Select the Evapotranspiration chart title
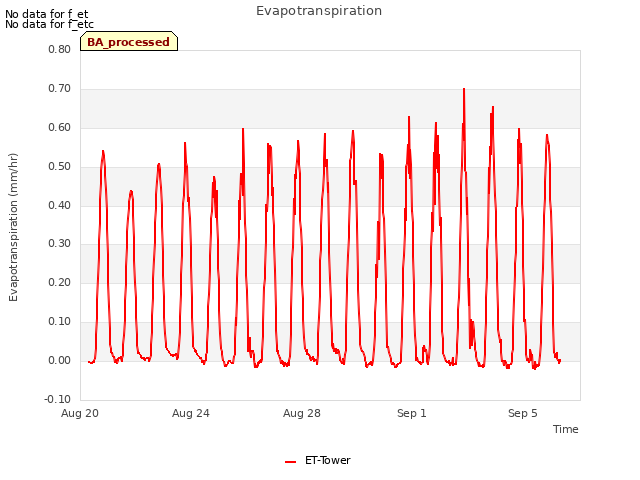The image size is (640, 480). [319, 11]
